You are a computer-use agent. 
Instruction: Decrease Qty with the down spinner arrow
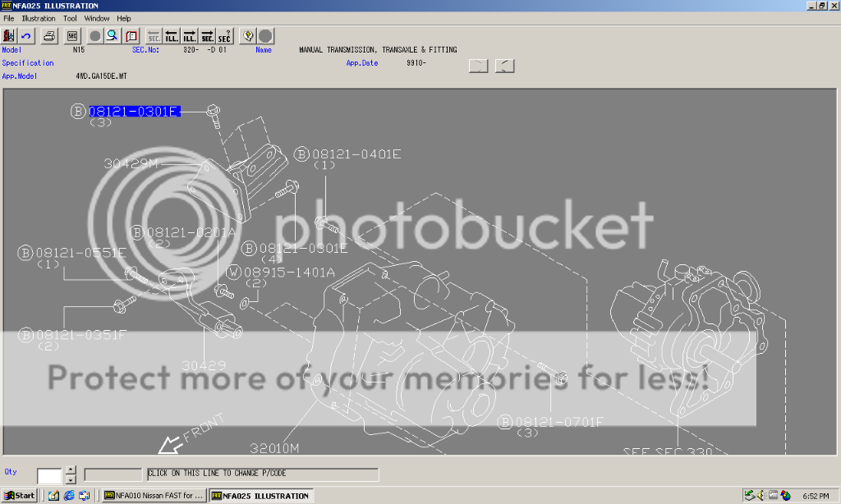point(71,479)
